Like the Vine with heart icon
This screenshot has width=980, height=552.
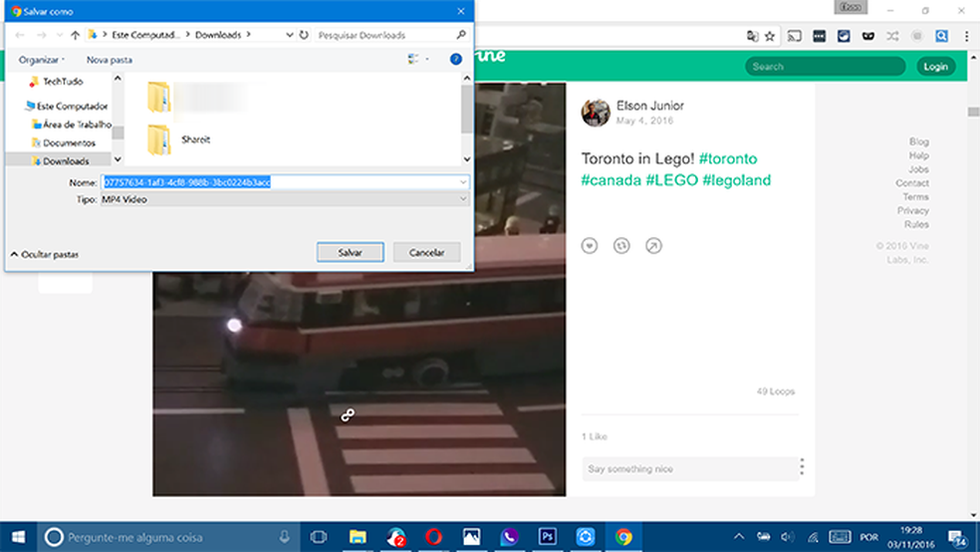point(590,246)
